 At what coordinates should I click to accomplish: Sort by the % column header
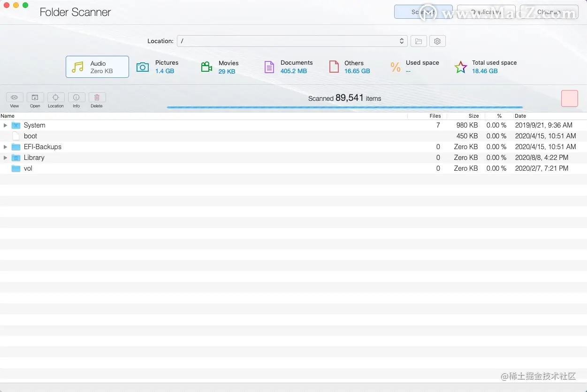point(499,116)
